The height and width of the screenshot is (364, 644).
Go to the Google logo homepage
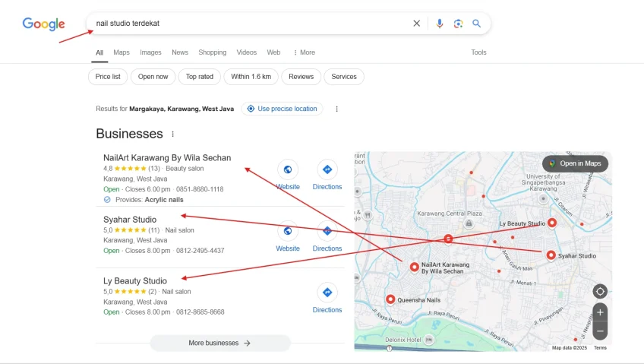pos(43,24)
